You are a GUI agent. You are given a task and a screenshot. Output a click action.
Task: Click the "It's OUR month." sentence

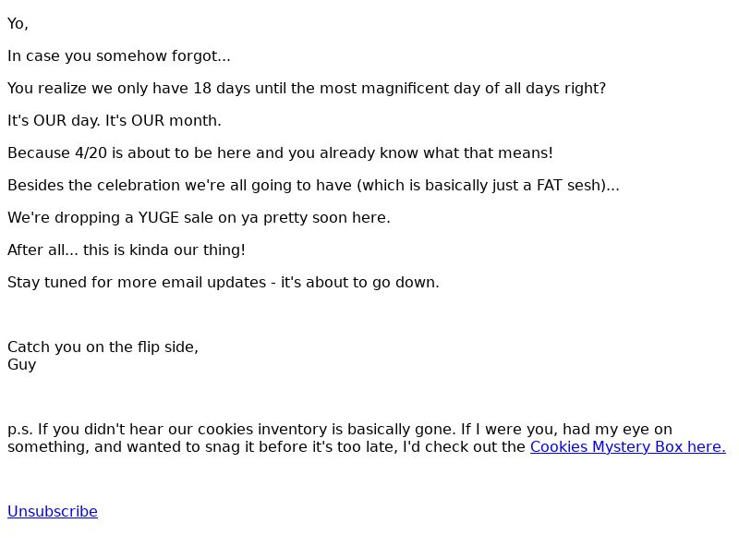coord(164,121)
